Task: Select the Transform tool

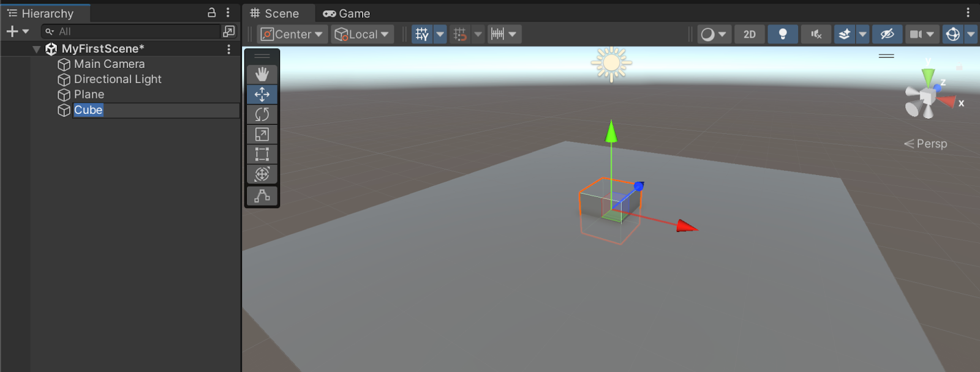Action: click(262, 174)
